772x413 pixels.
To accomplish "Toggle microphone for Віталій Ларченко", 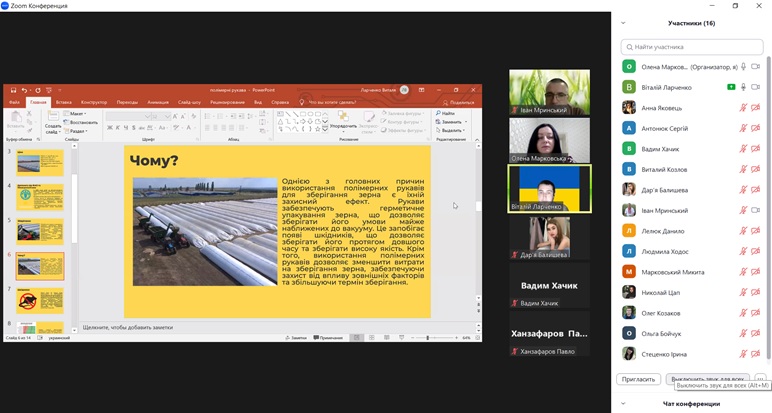I will pyautogui.click(x=743, y=87).
